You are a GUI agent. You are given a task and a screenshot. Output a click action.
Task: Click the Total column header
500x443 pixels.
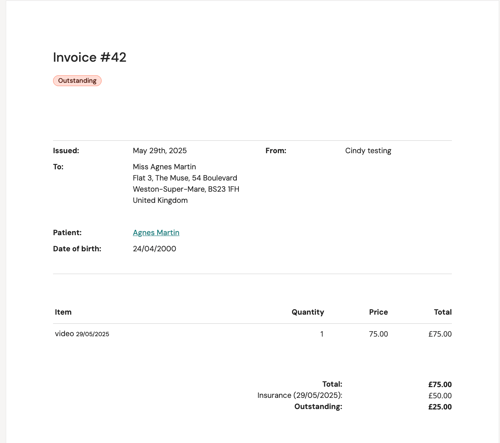point(443,312)
